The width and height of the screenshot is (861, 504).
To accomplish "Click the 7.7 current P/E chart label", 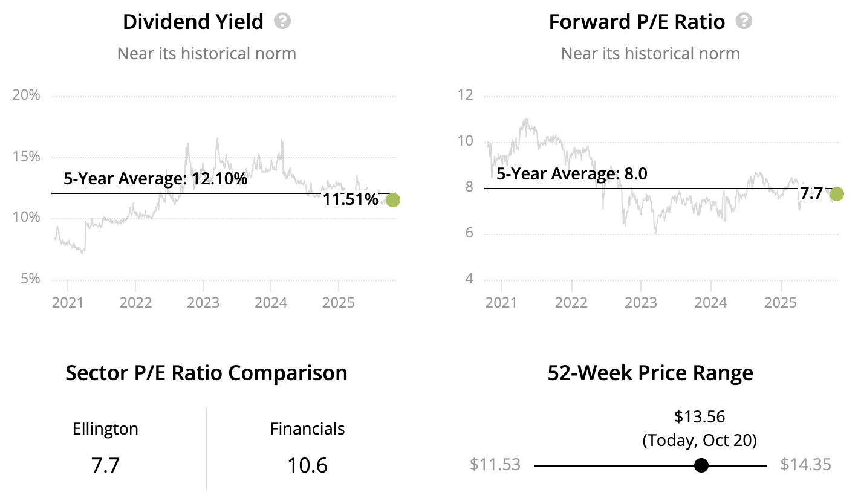I will click(x=811, y=194).
